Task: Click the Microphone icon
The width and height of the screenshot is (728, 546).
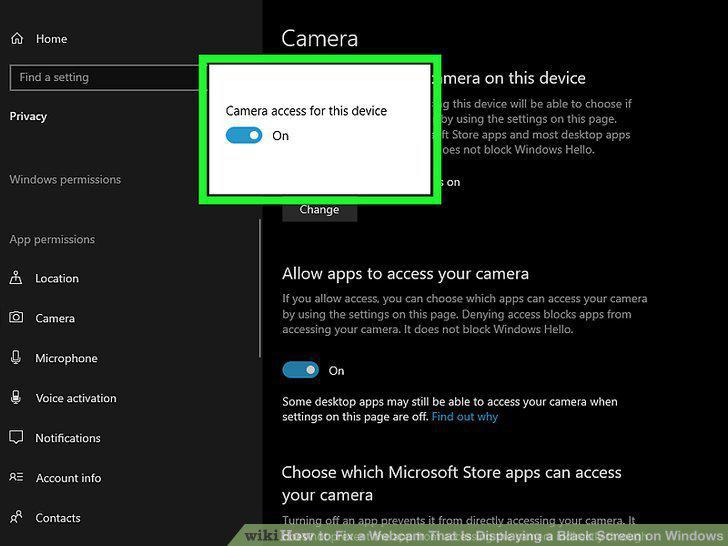Action: point(16,358)
